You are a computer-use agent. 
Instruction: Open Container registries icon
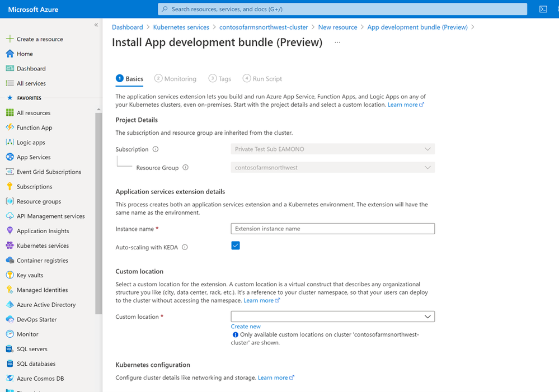10,261
